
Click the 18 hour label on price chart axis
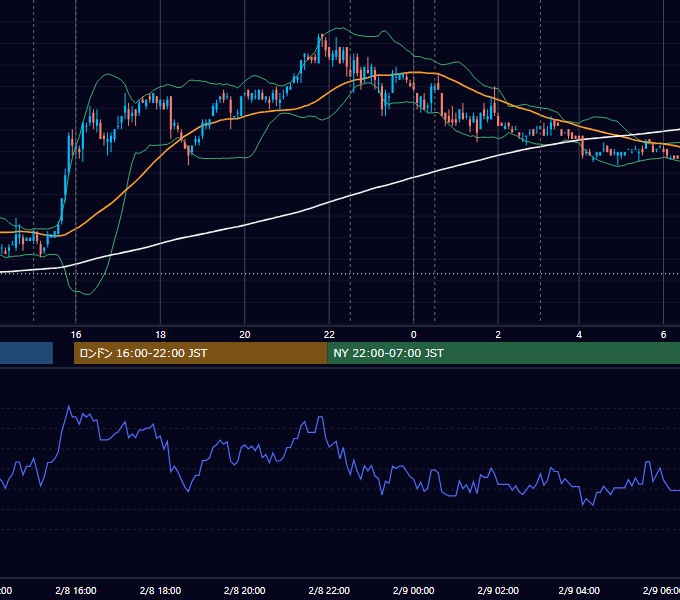(x=160, y=335)
